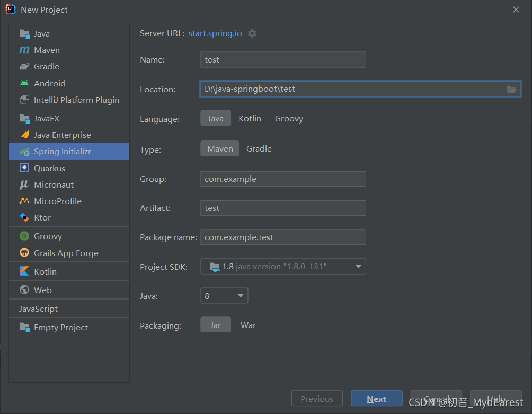Set packaging to Jar
This screenshot has height=414, width=532.
pyautogui.click(x=216, y=325)
